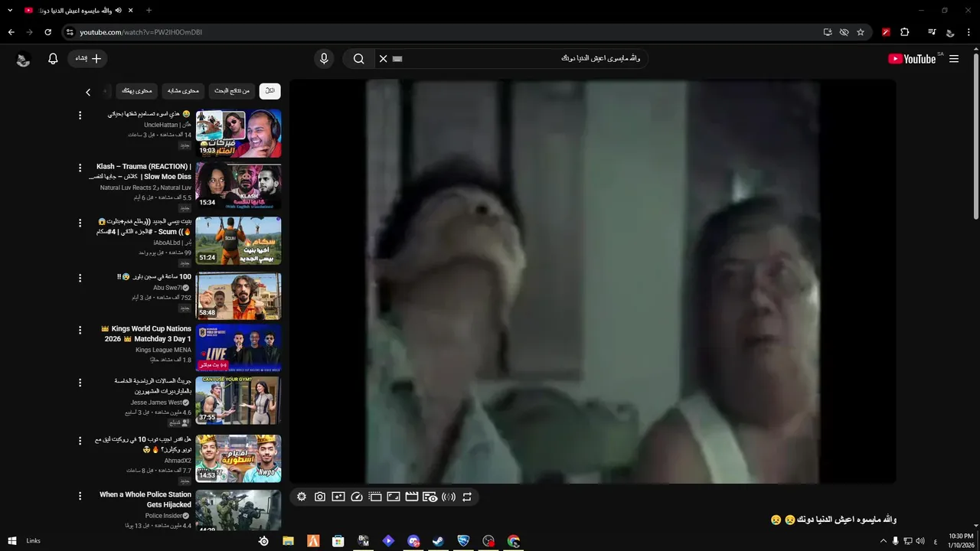Image resolution: width=980 pixels, height=551 pixels.
Task: Open a new browser tab with plus
Action: pos(149,11)
